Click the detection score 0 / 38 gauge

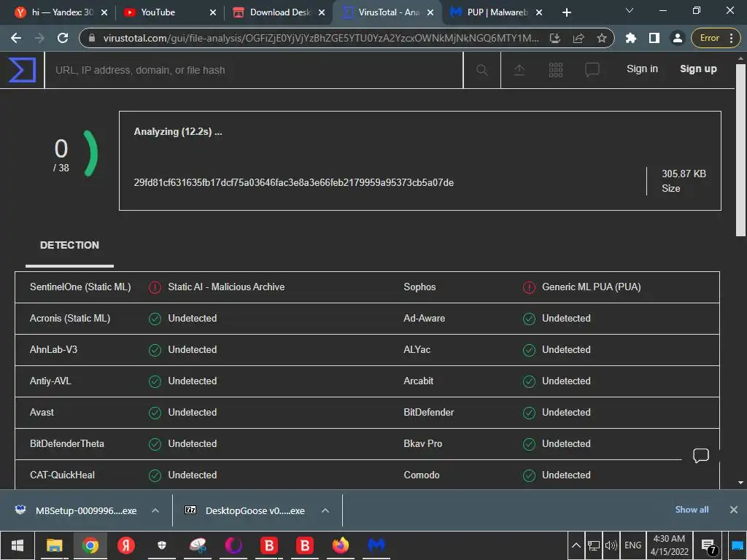75,155
